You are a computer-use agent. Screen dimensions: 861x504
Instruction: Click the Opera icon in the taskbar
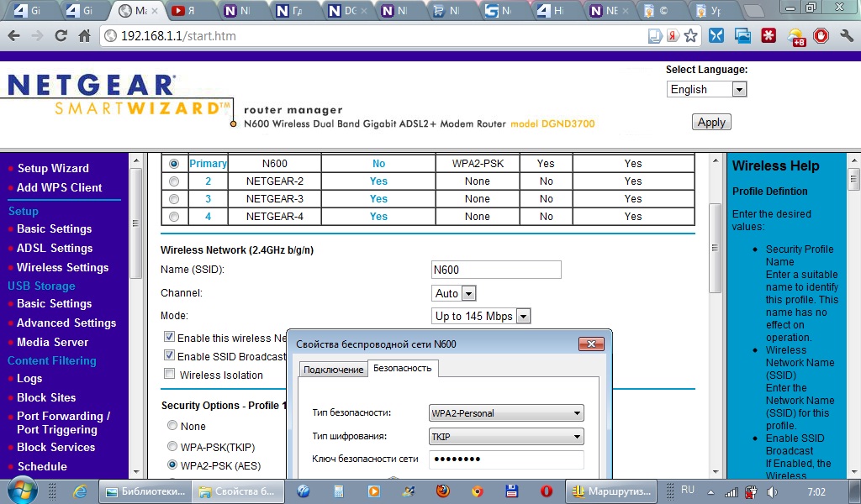tap(546, 491)
